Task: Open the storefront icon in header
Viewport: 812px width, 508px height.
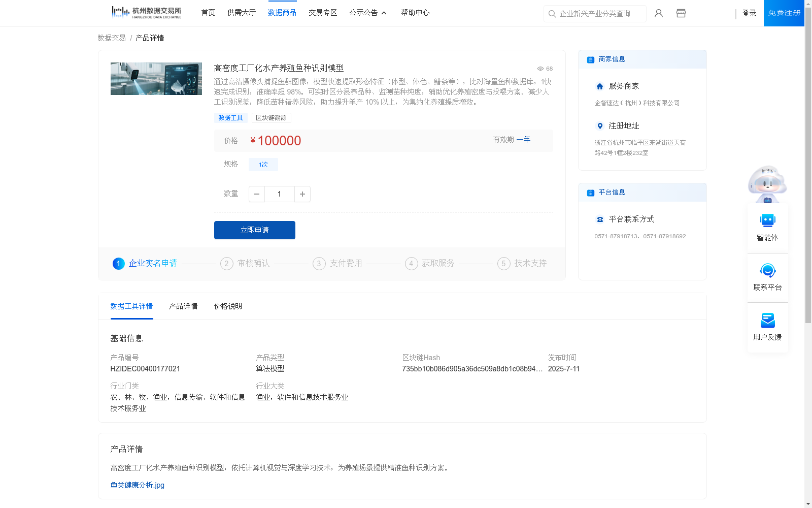Action: click(681, 13)
